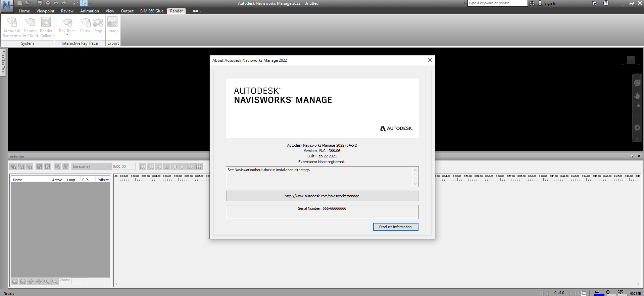Viewport: 644px width, 296px height.
Task: Click the Print icon in quick access toolbar
Action: (48, 3)
